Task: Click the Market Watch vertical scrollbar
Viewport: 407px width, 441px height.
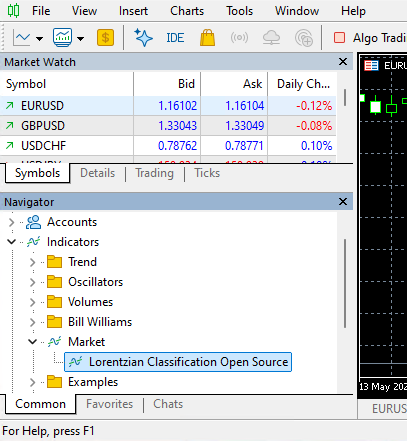Action: click(345, 97)
